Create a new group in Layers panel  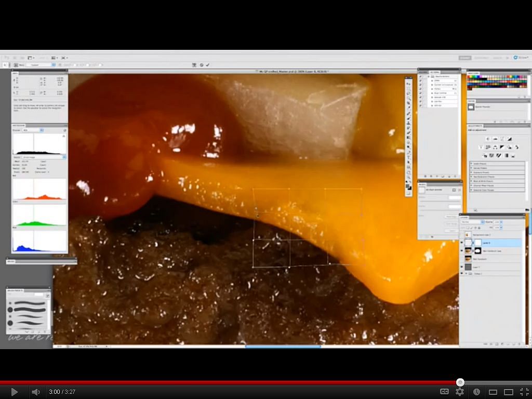(x=508, y=344)
